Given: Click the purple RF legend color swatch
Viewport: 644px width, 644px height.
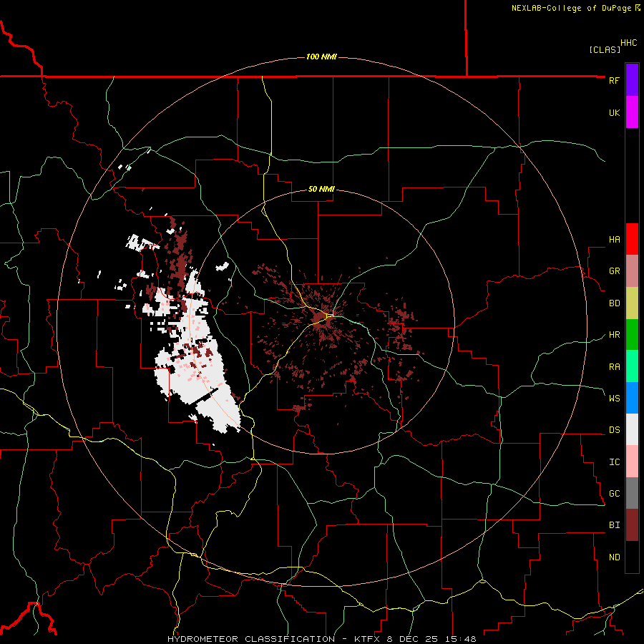Looking at the screenshot, I should 632,80.
